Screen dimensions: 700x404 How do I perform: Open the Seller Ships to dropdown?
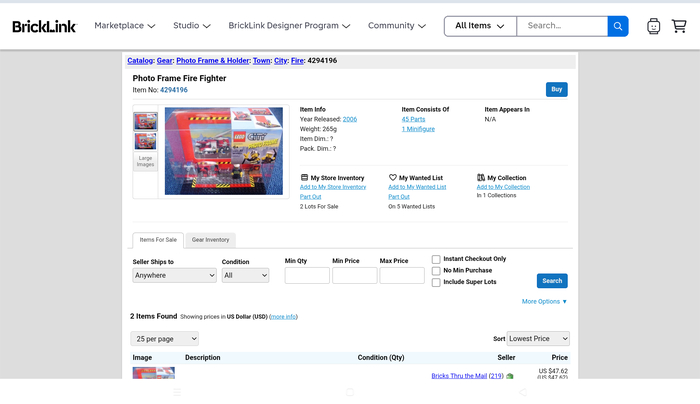click(175, 275)
